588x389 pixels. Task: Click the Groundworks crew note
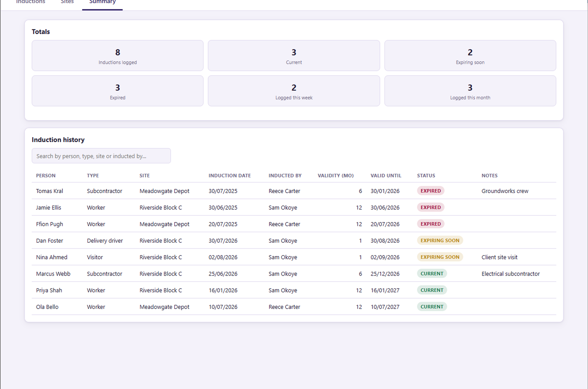point(505,191)
